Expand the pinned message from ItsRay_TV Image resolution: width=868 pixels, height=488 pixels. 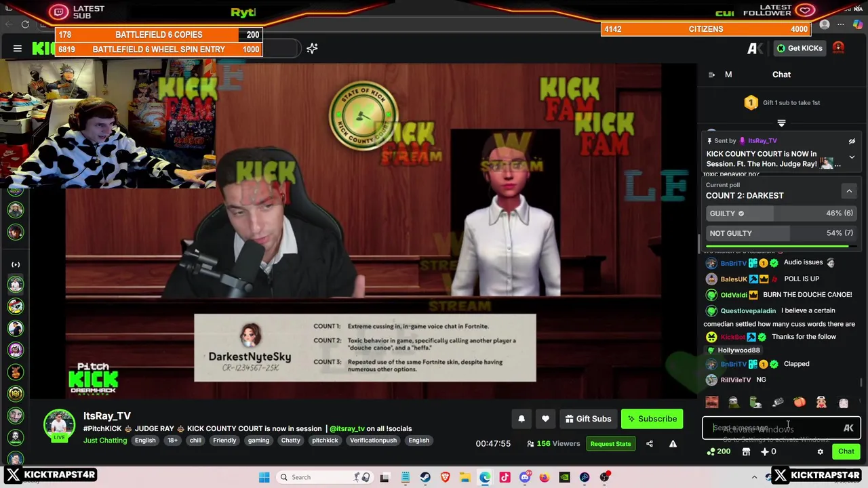click(852, 157)
